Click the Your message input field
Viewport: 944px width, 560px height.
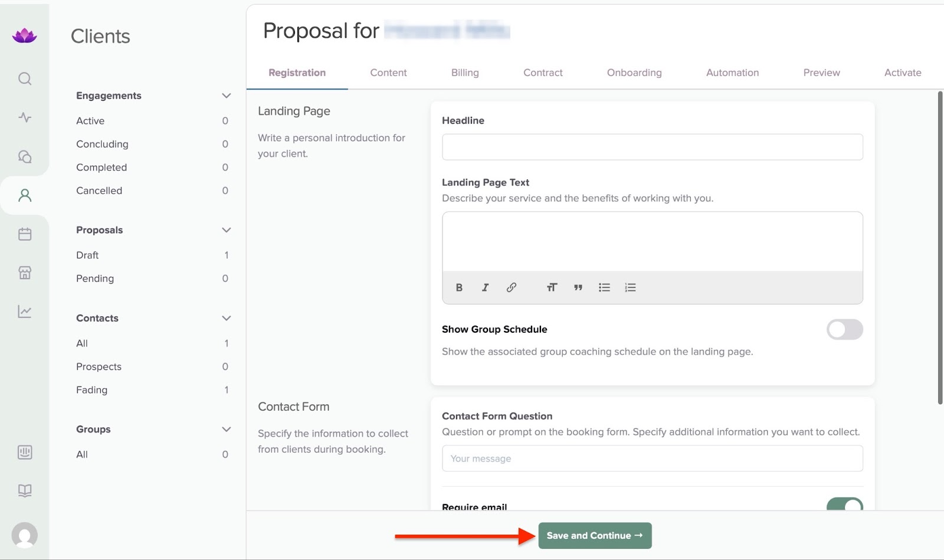(x=653, y=459)
